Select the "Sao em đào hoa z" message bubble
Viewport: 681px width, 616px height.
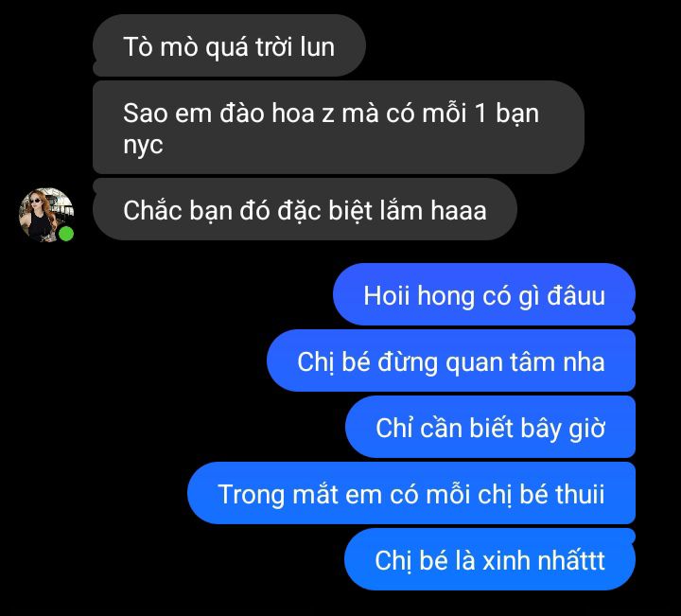(x=339, y=128)
